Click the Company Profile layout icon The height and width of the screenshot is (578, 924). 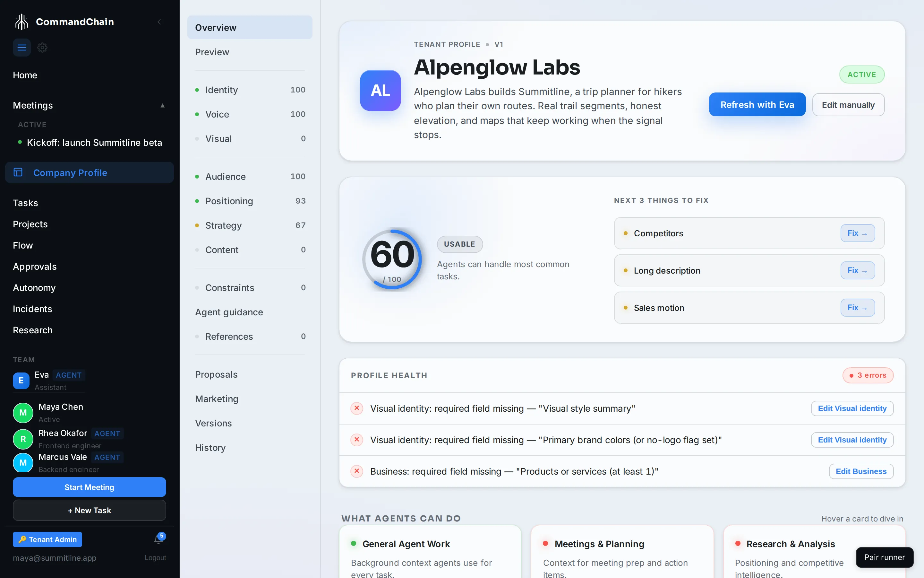coord(18,172)
